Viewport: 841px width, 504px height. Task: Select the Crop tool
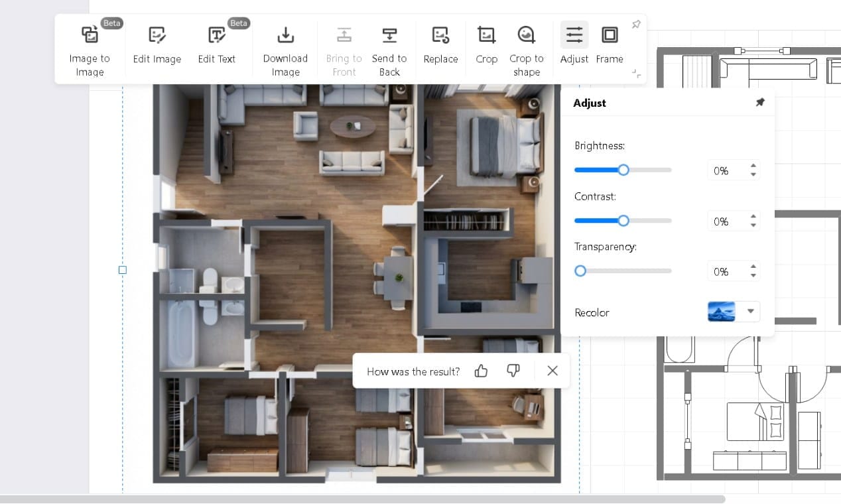pyautogui.click(x=486, y=46)
